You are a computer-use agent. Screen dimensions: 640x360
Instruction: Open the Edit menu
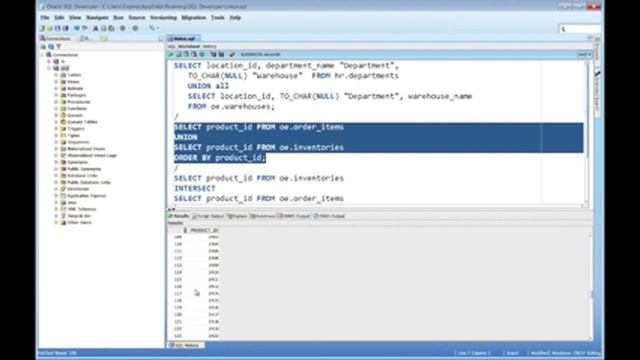pyautogui.click(x=59, y=18)
